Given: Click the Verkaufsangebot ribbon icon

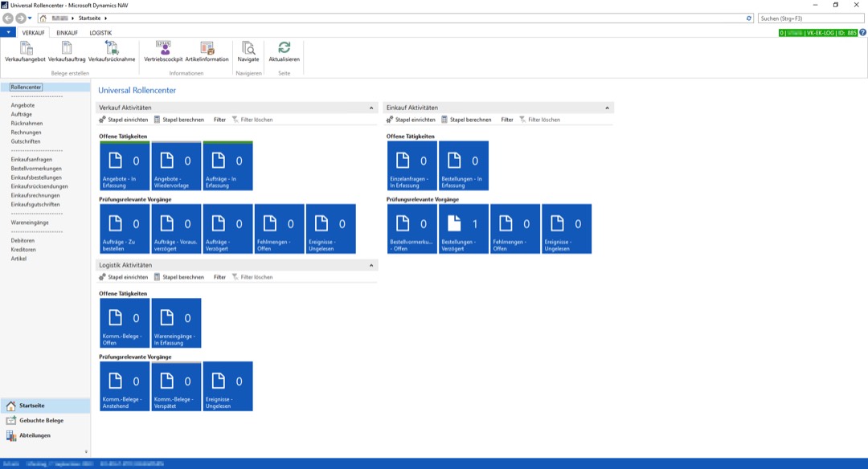Looking at the screenshot, I should pos(25,49).
